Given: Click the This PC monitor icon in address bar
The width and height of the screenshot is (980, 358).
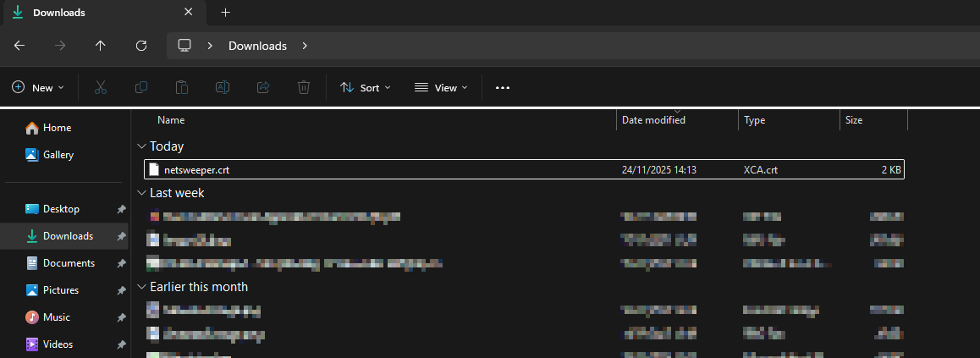Looking at the screenshot, I should (x=184, y=46).
